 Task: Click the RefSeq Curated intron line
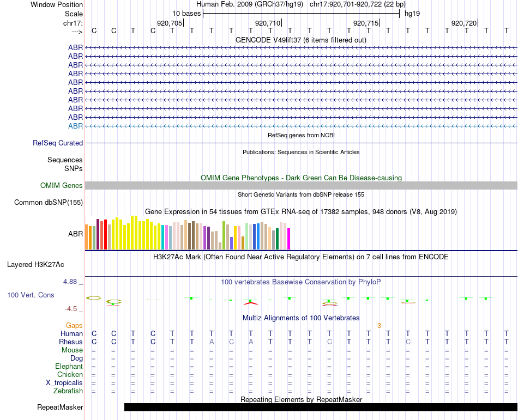coord(301,143)
